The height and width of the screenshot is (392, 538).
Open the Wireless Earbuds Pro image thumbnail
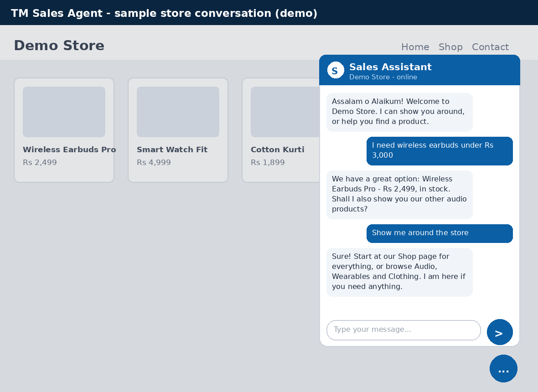click(x=64, y=112)
